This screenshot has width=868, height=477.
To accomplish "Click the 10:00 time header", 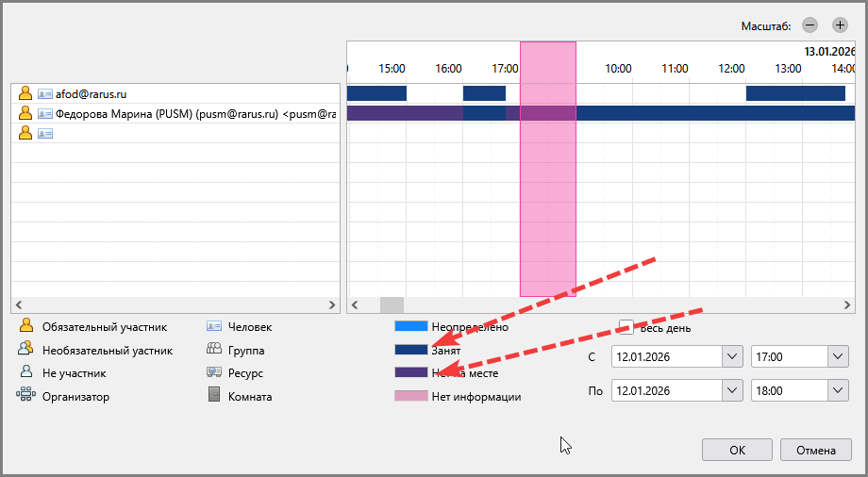I will pyautogui.click(x=618, y=69).
